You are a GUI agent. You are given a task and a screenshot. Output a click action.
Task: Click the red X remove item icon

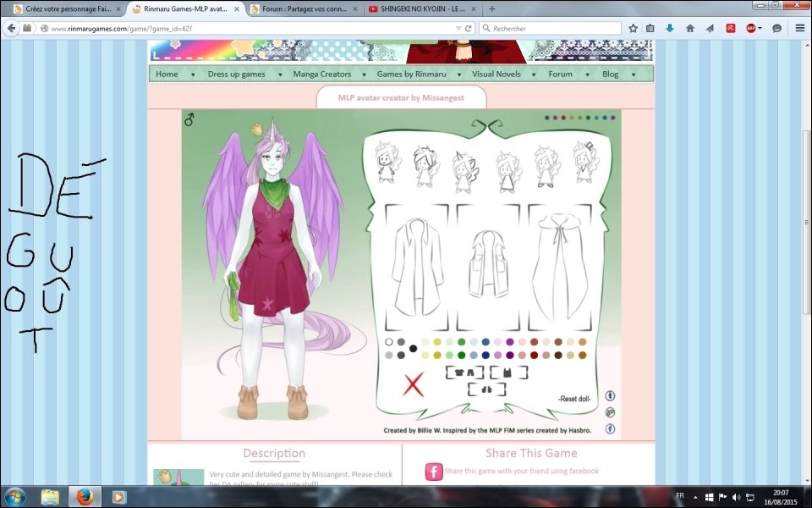point(413,385)
